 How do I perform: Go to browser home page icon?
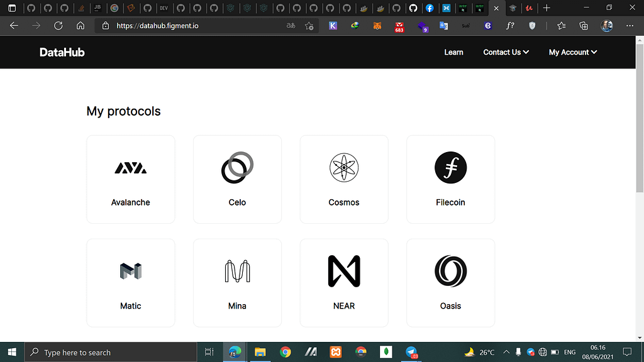[80, 25]
